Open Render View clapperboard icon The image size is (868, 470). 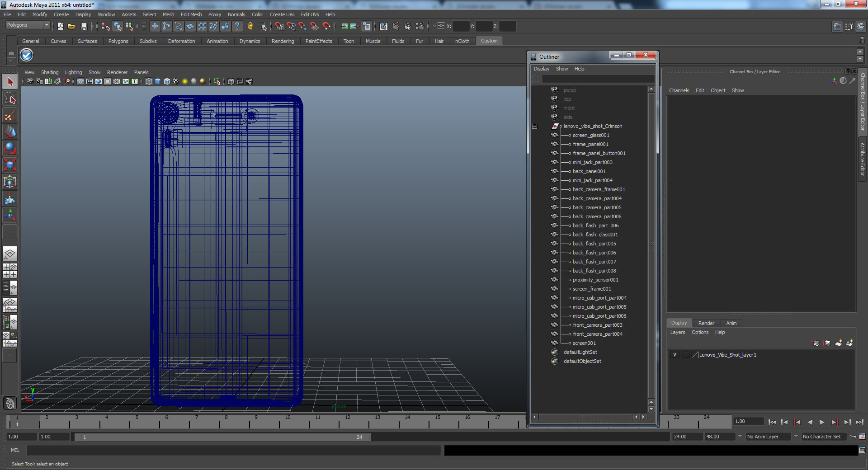pos(383,26)
